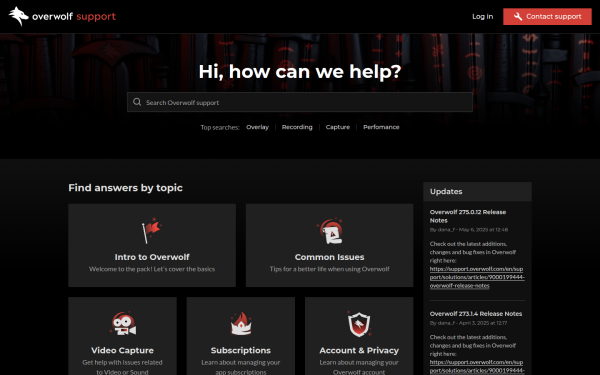Viewport: 600px width, 375px height.
Task: Click the flaming crown Subscriptions icon
Action: click(241, 324)
